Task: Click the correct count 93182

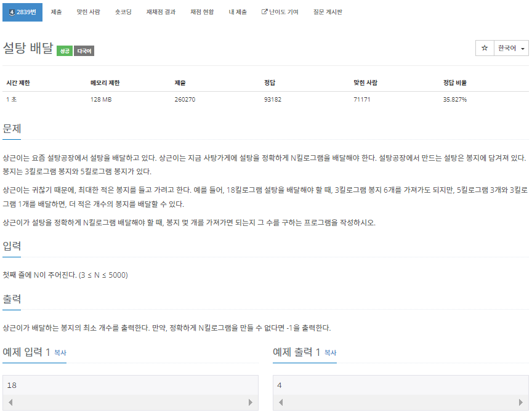Action: [x=273, y=99]
